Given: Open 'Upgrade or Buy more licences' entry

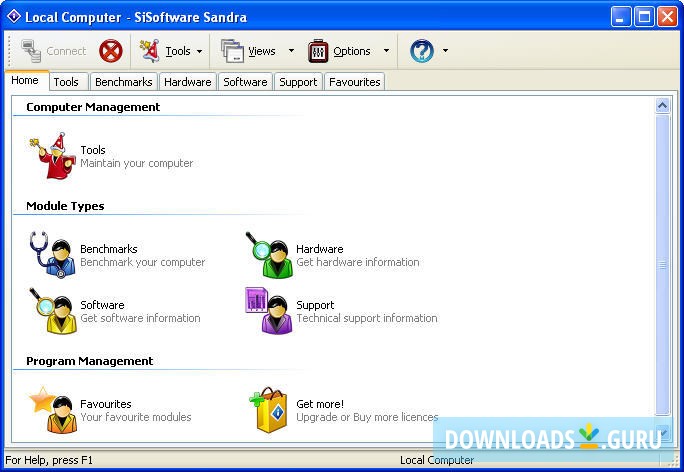Looking at the screenshot, I should pyautogui.click(x=367, y=417).
